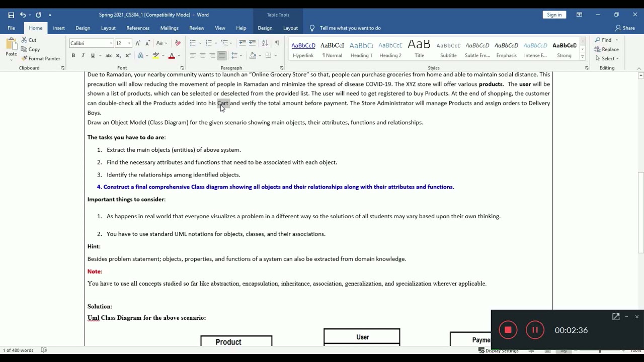Pause the screen recording
644x362 pixels.
pyautogui.click(x=535, y=330)
